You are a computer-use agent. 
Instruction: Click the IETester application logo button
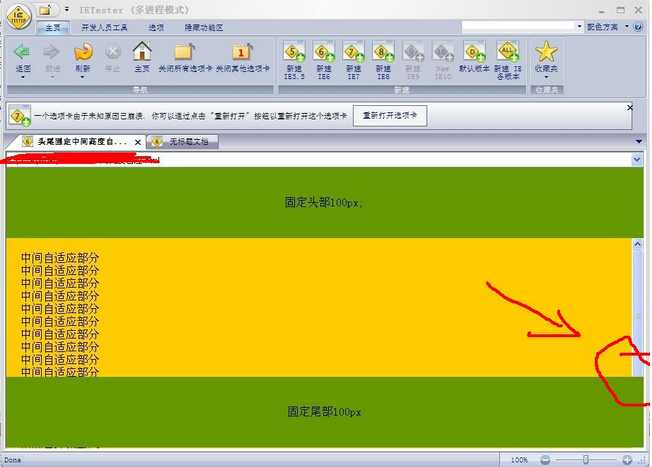(x=18, y=17)
